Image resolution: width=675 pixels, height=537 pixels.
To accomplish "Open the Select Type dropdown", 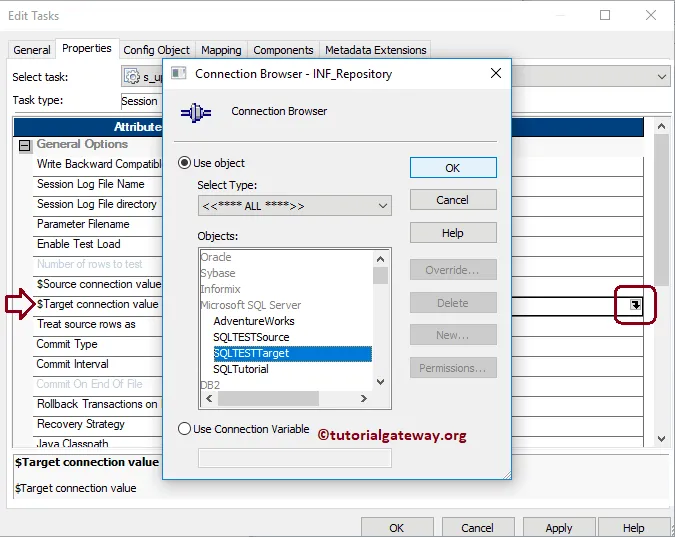I will (295, 206).
